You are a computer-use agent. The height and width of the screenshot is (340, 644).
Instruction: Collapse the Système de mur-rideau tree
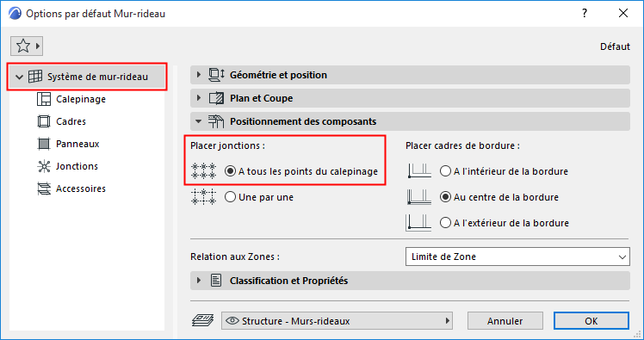tap(19, 77)
